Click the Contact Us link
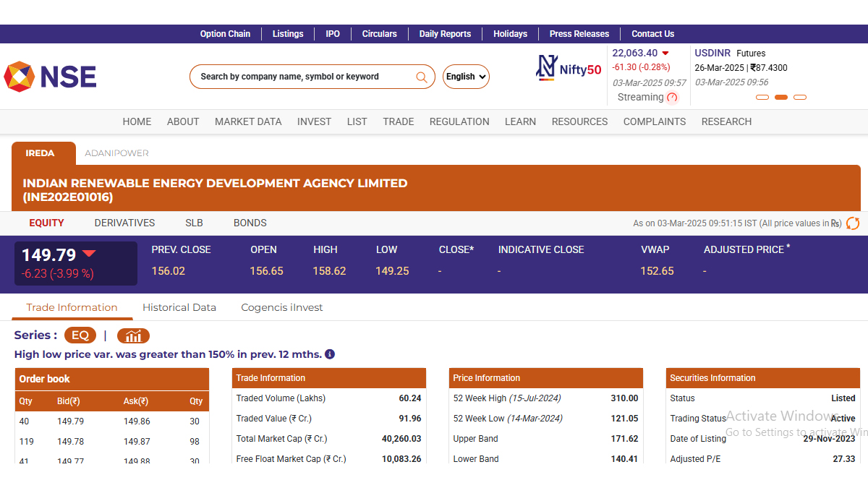This screenshot has width=868, height=488. pyautogui.click(x=652, y=34)
